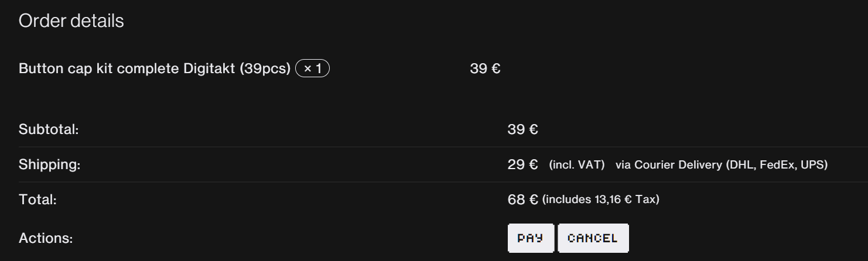Select the (DHL, FedEx, UPS) carrier list
Screen dimensions: 868x261
[777, 165]
